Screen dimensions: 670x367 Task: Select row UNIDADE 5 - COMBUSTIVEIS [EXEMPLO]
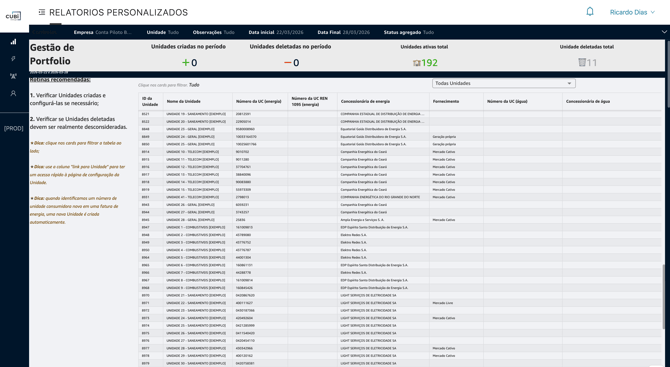[400, 258]
